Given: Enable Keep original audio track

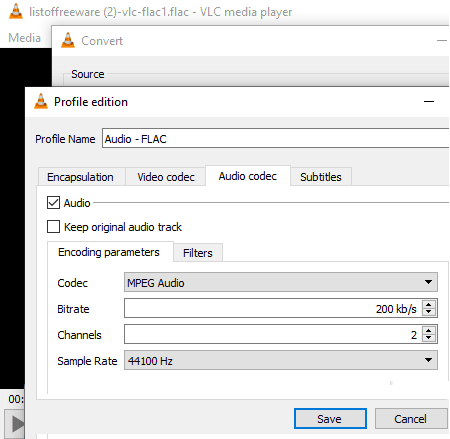Looking at the screenshot, I should (53, 226).
